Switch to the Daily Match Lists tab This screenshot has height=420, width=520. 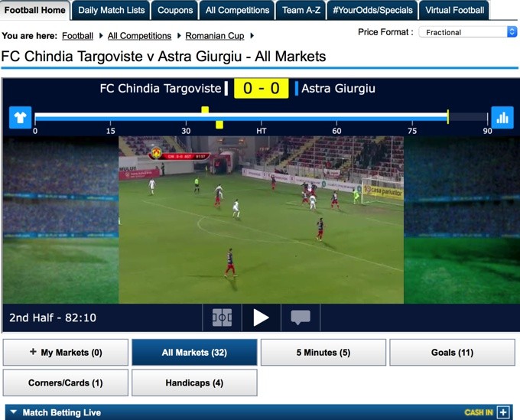click(x=112, y=10)
